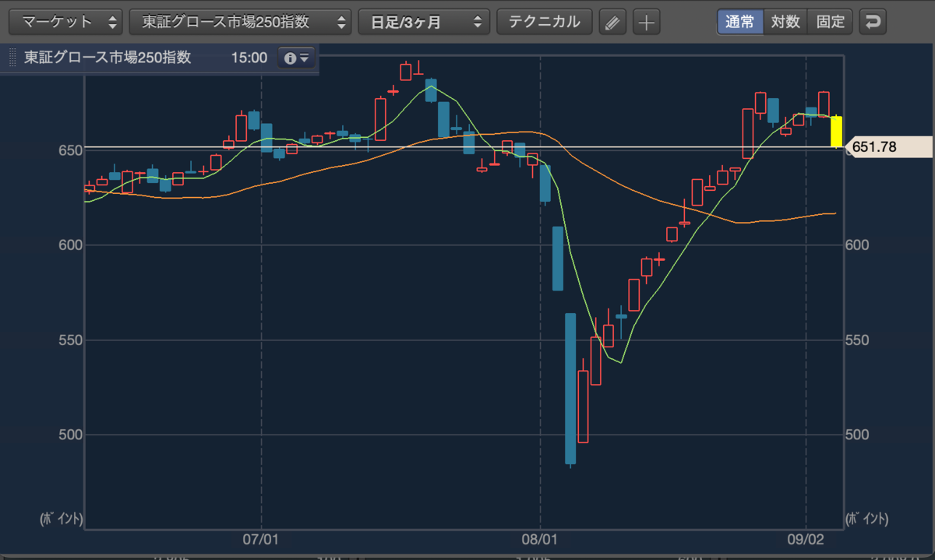The width and height of the screenshot is (935, 560).
Task: Click the 500 label on the right axis
Action: coord(858,435)
